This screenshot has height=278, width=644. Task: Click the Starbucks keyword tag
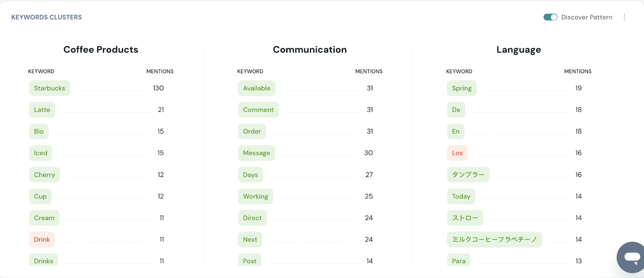(50, 88)
